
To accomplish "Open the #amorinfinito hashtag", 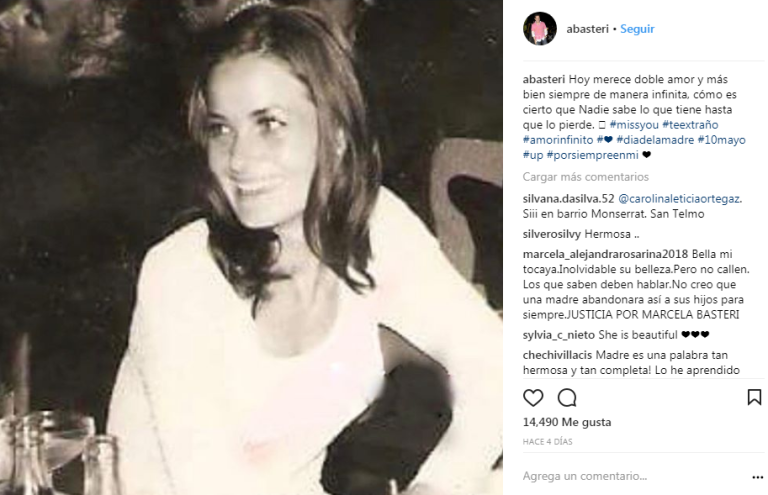I will coord(558,140).
